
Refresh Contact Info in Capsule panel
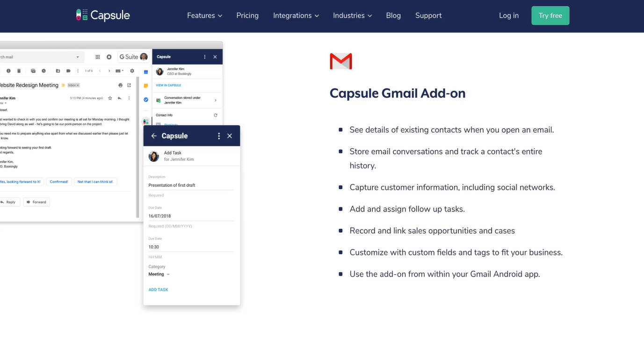pos(216,115)
